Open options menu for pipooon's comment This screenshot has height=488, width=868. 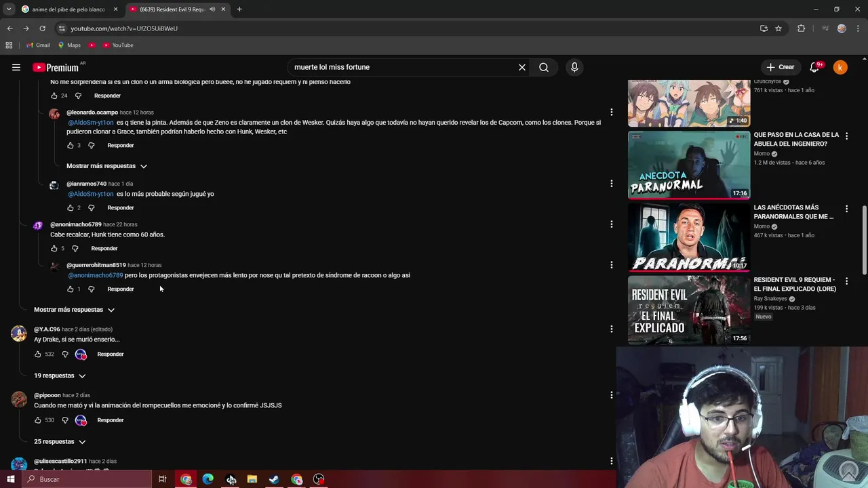611,394
